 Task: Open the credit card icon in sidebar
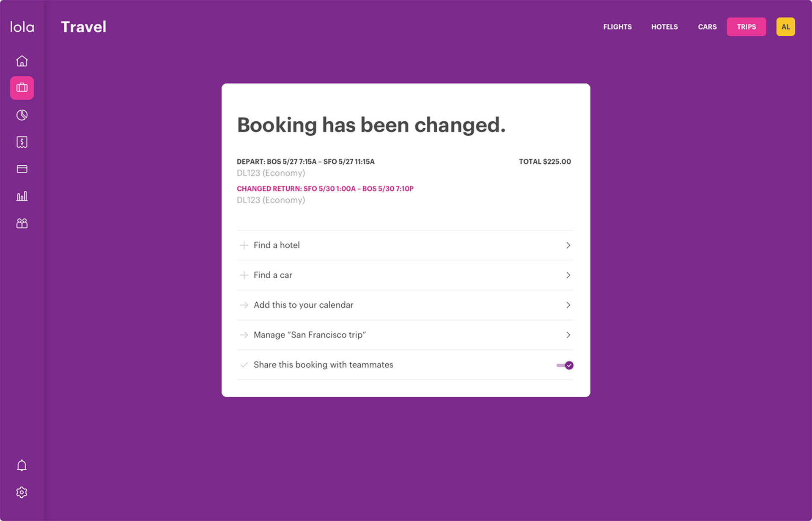tap(22, 169)
